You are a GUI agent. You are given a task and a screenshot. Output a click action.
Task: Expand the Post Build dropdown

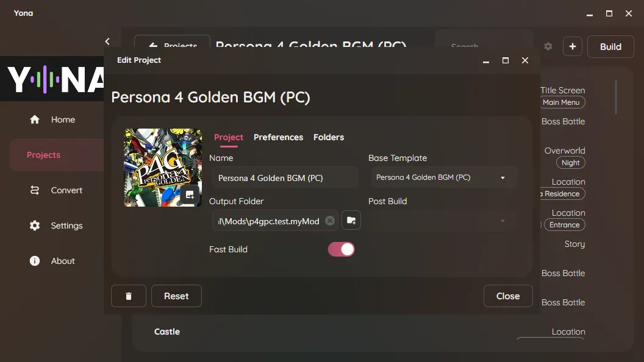443,221
